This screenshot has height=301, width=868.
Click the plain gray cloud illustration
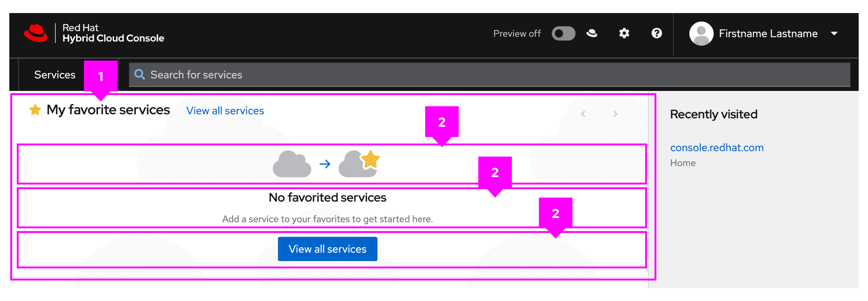[x=292, y=164]
